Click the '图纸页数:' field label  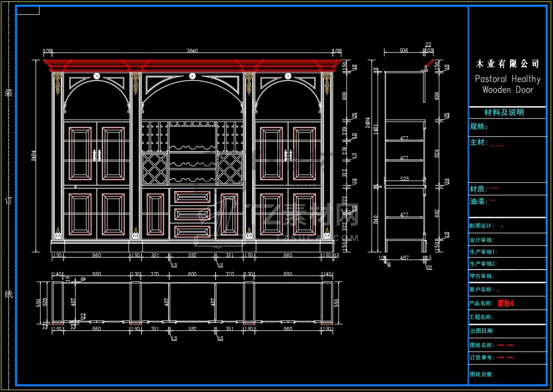pyautogui.click(x=482, y=374)
